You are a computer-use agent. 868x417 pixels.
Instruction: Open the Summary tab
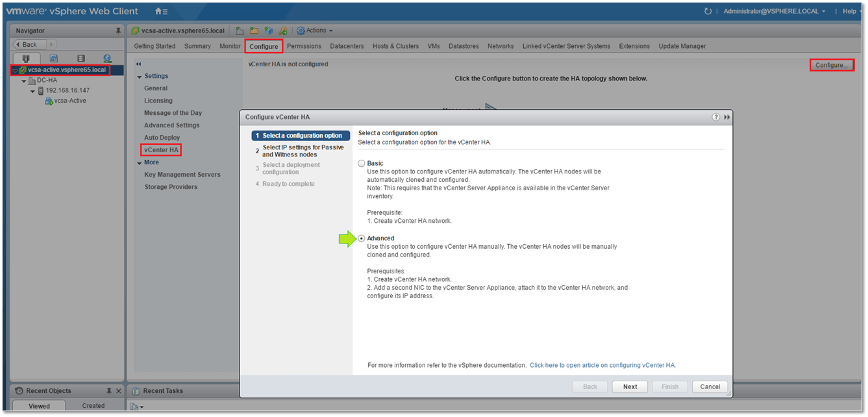[x=197, y=46]
